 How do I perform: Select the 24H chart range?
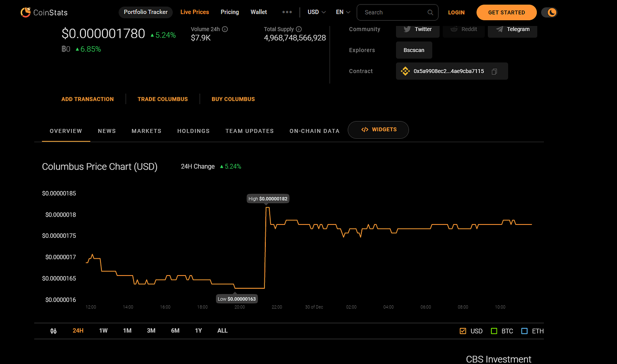point(78,331)
